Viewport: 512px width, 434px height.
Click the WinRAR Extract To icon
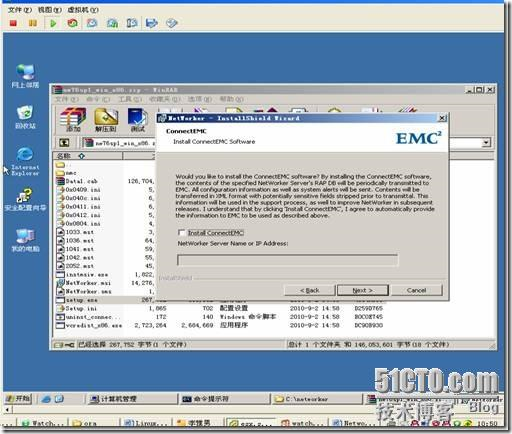106,119
